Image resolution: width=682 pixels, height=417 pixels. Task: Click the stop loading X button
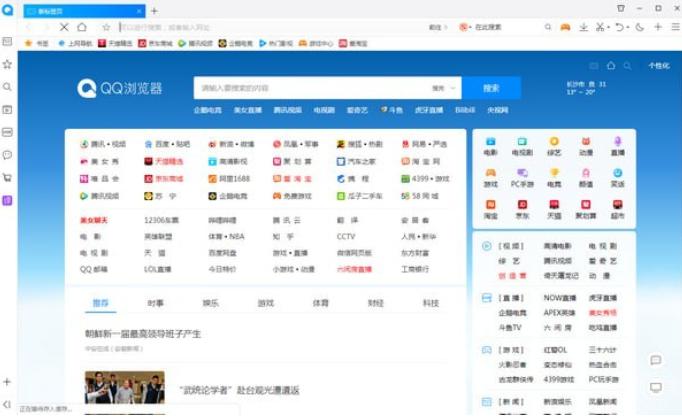click(64, 27)
